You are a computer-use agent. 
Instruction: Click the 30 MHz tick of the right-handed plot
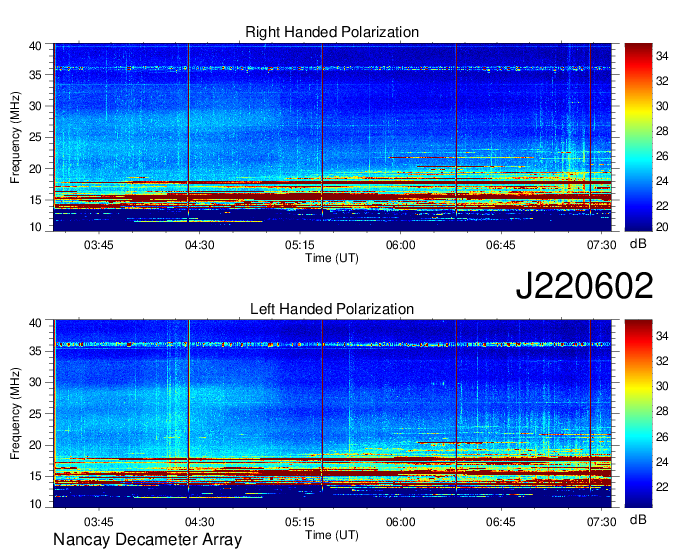click(x=35, y=106)
